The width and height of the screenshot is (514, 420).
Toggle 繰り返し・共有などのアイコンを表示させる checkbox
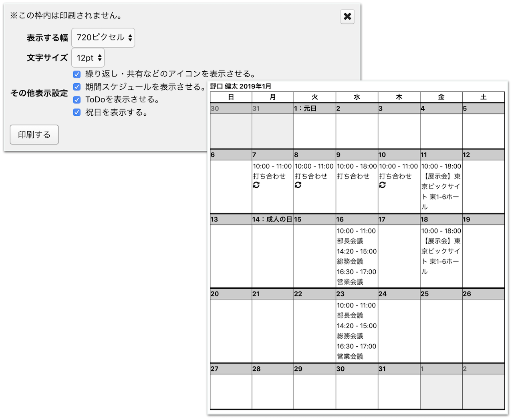tap(77, 74)
